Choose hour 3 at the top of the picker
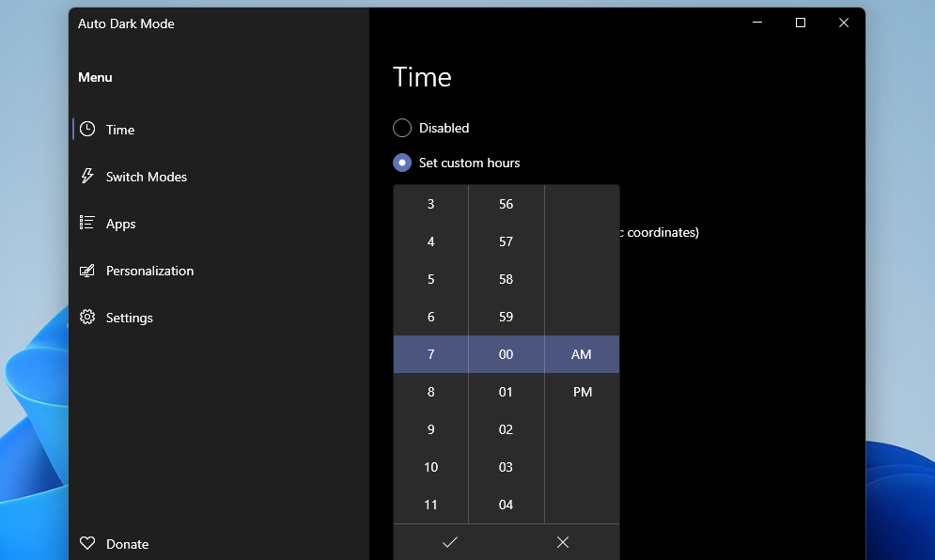 pos(430,204)
